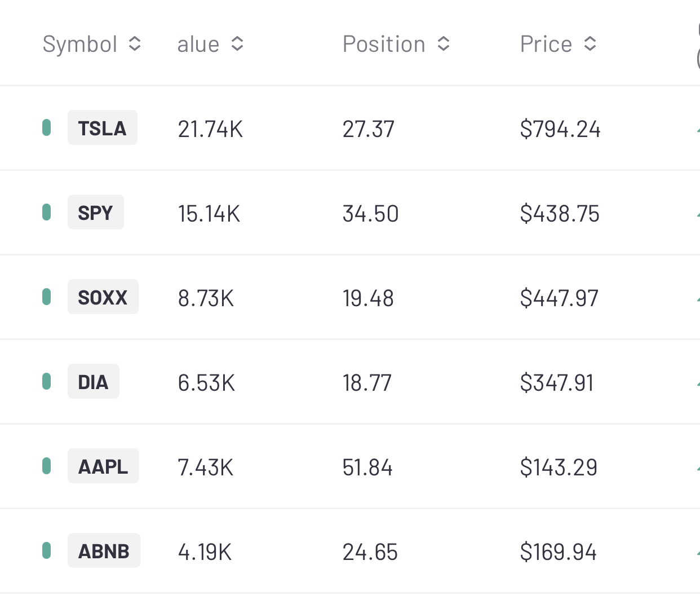Click the Price column header label
This screenshot has height=600, width=700.
(x=546, y=44)
